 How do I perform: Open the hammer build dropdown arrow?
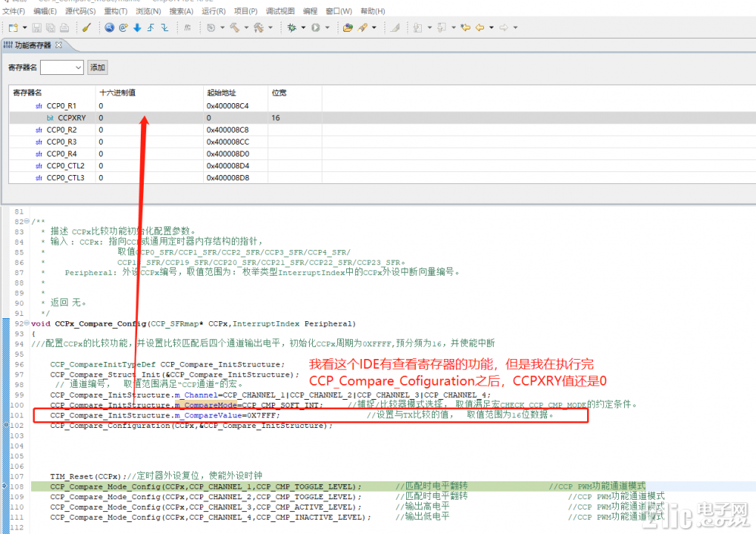246,28
